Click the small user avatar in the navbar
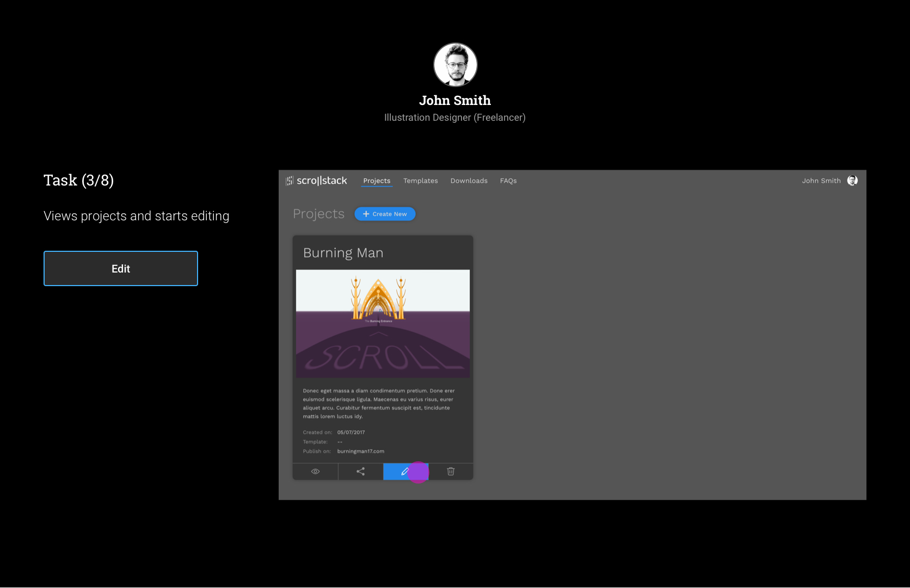The height and width of the screenshot is (588, 910). pyautogui.click(x=852, y=181)
